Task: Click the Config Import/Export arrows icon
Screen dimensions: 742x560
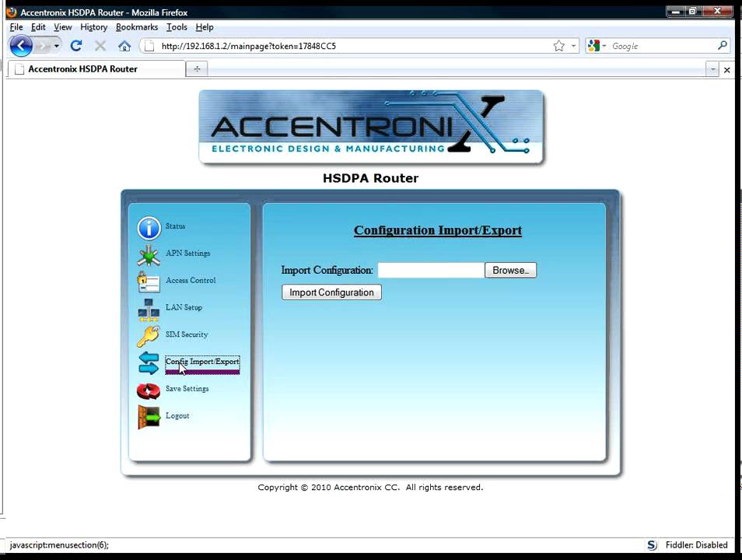Action: tap(149, 363)
